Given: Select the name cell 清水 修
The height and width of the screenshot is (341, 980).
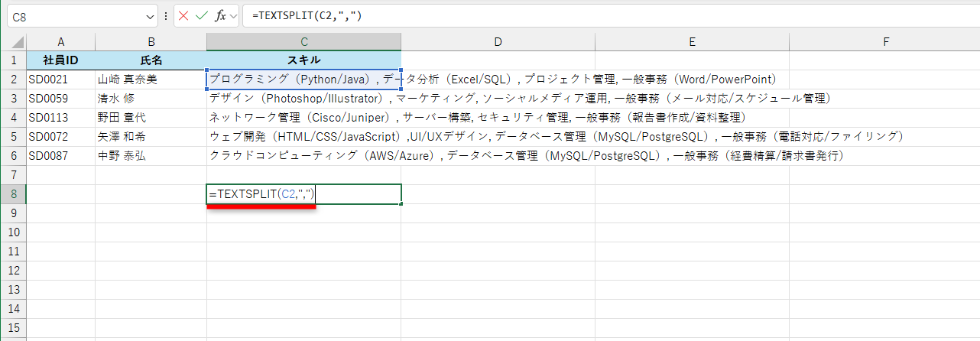Looking at the screenshot, I should [151, 99].
